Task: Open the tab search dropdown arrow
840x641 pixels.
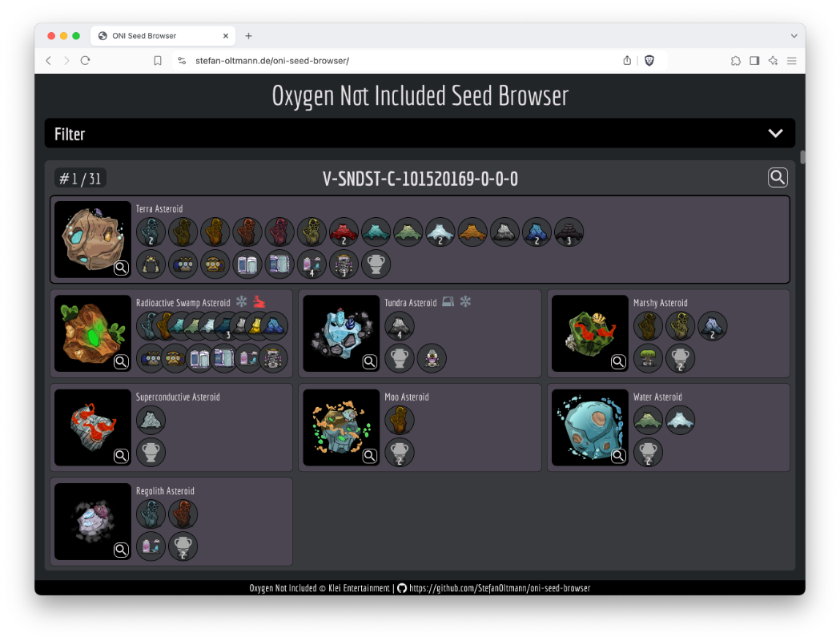Action: tap(794, 36)
